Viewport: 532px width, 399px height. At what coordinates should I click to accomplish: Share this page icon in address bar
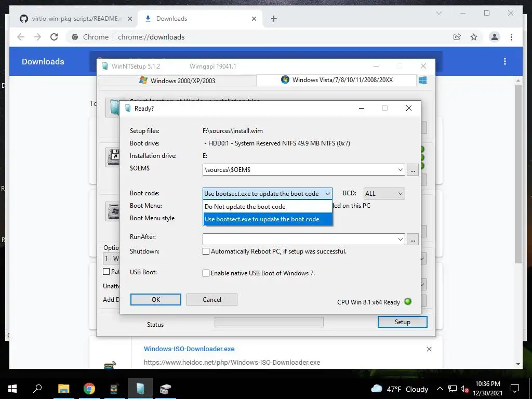[457, 37]
